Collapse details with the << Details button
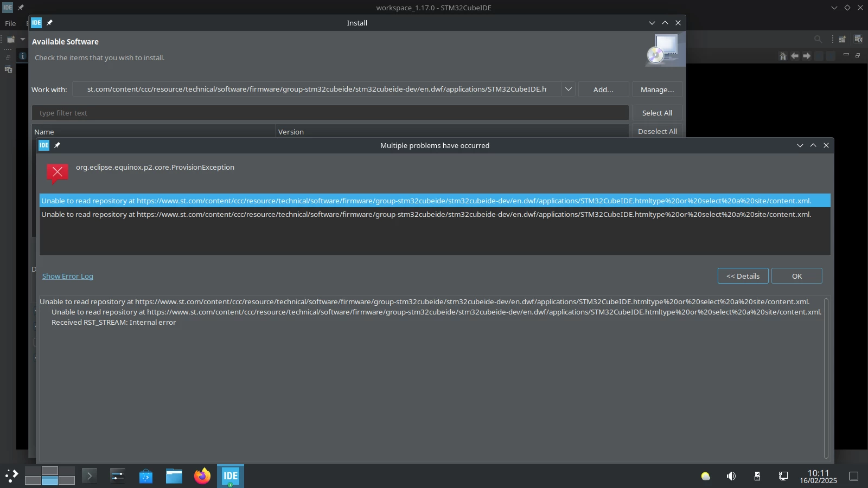 pos(743,276)
